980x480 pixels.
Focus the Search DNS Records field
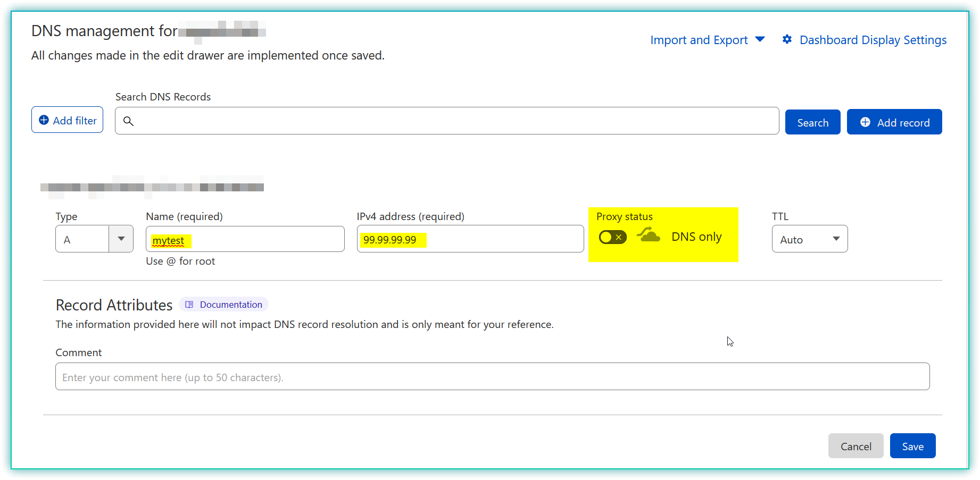447,121
